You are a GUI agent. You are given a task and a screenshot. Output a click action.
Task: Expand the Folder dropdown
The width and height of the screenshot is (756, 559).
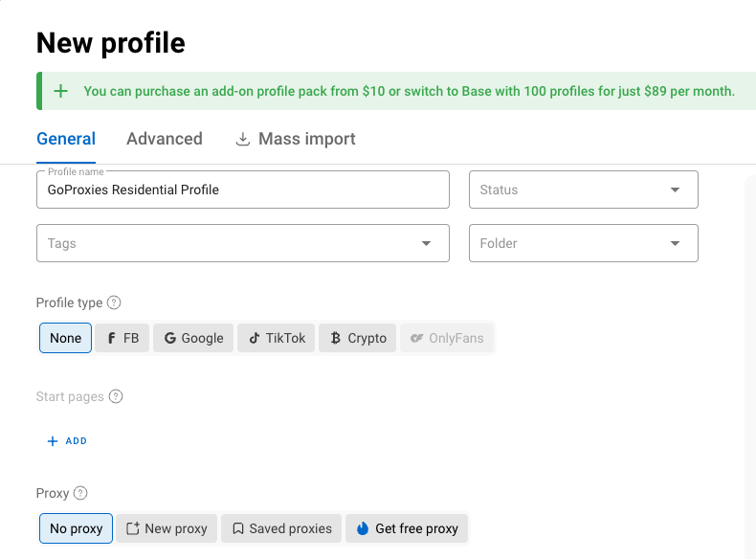(x=583, y=243)
